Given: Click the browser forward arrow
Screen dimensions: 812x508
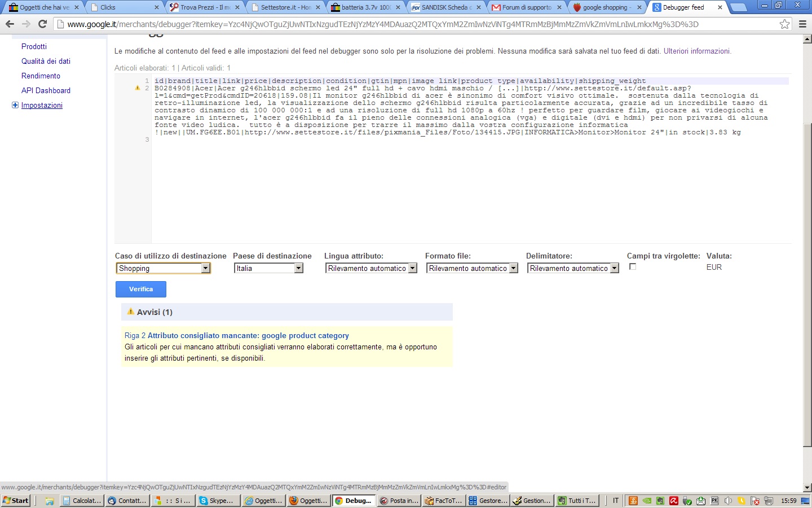Looking at the screenshot, I should click(x=26, y=24).
